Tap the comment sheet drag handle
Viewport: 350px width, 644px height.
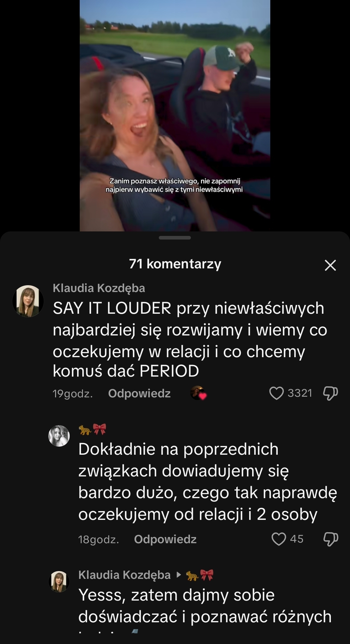tap(175, 238)
